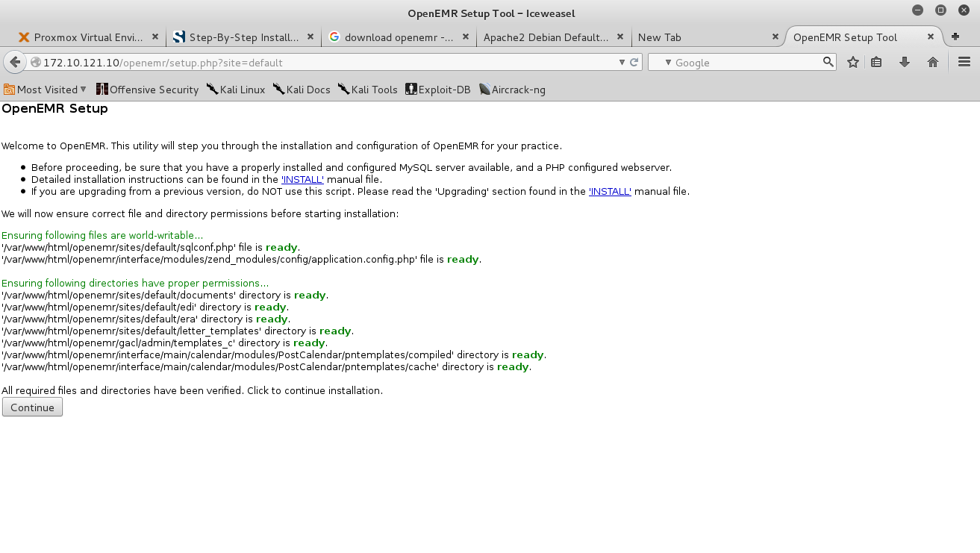Show your bookmarks list icon
This screenshot has height=553, width=980.
876,63
